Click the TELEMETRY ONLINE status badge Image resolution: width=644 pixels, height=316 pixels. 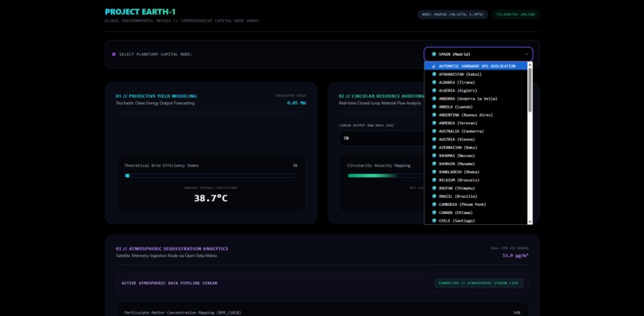pos(516,14)
